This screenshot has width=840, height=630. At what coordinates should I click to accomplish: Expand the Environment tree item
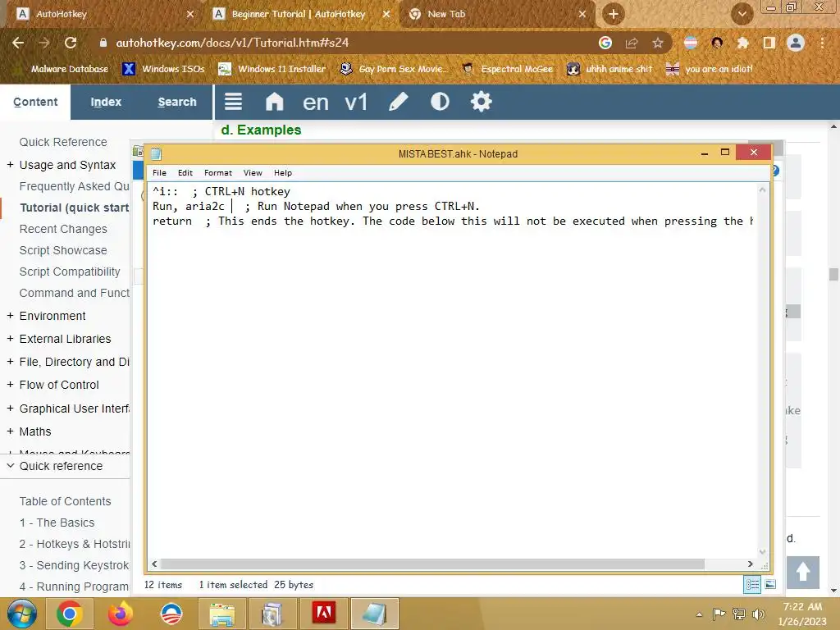click(x=10, y=316)
